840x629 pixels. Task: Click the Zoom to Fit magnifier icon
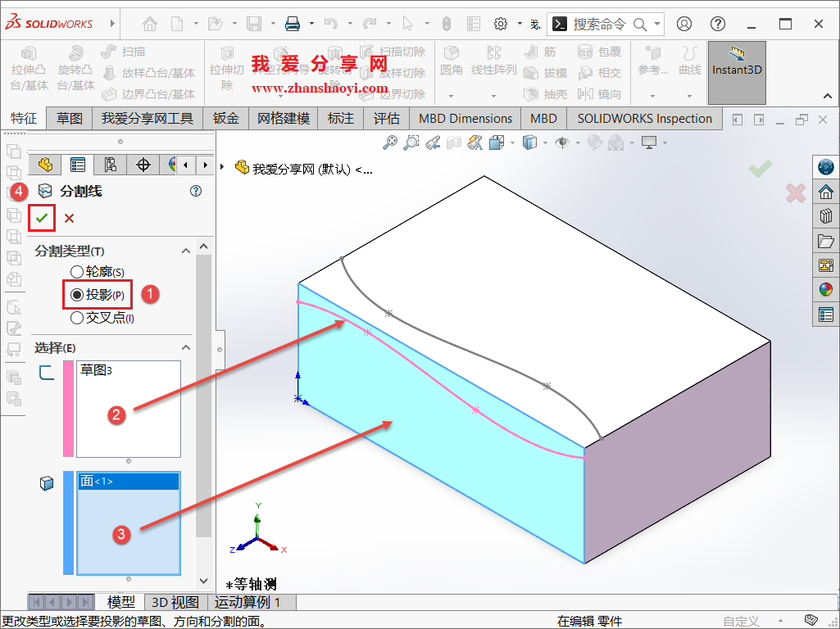point(390,143)
